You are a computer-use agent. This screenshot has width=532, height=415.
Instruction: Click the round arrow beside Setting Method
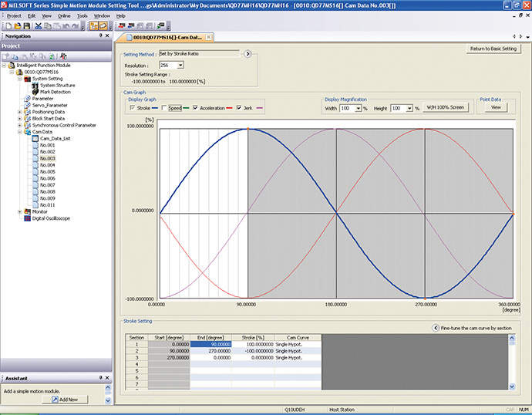point(247,54)
